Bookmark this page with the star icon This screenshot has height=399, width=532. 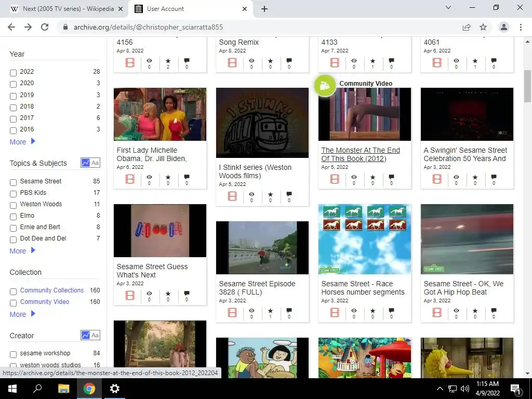[483, 27]
